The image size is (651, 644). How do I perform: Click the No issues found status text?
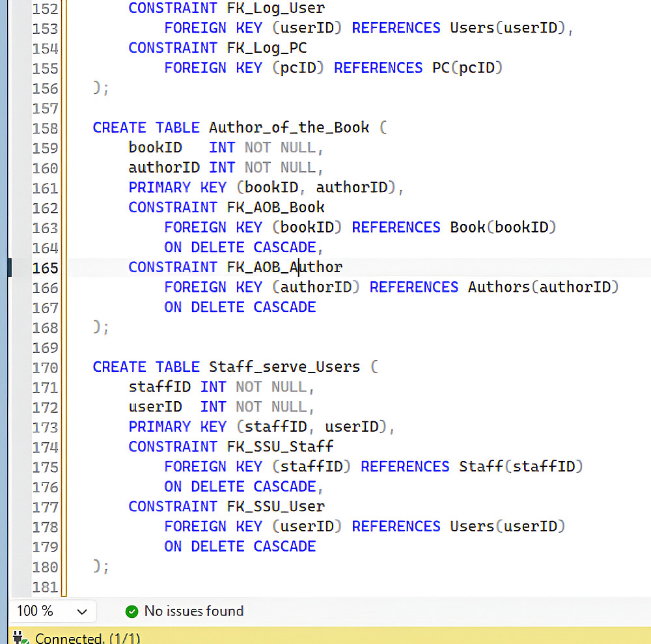pos(193,611)
